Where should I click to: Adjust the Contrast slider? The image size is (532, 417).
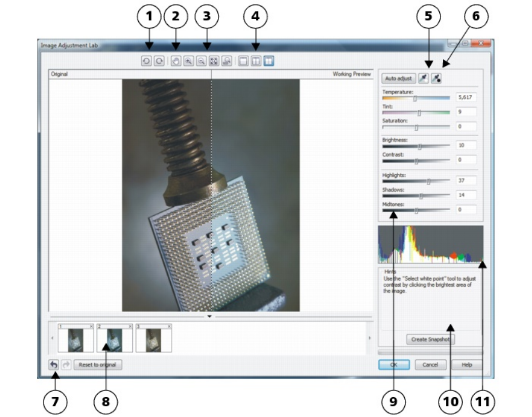416,161
